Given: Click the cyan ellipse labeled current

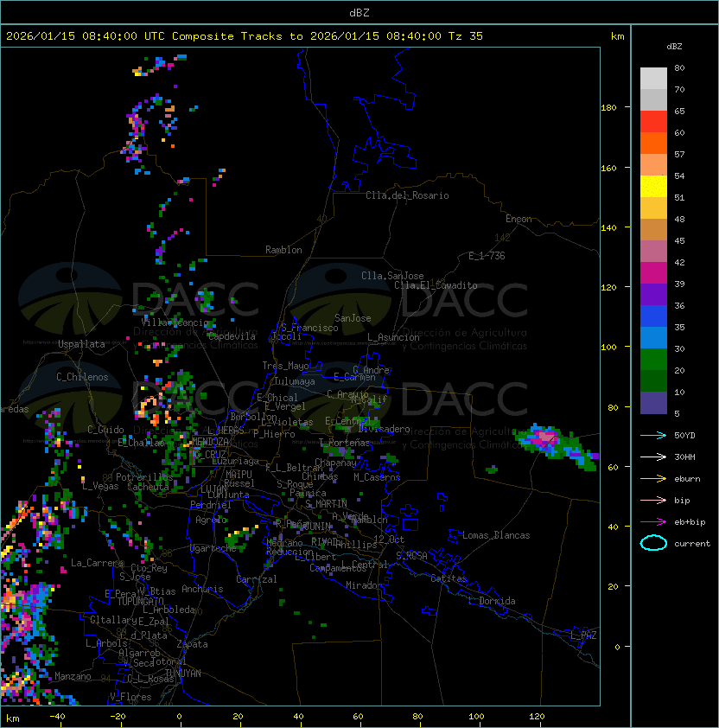Looking at the screenshot, I should coord(653,544).
